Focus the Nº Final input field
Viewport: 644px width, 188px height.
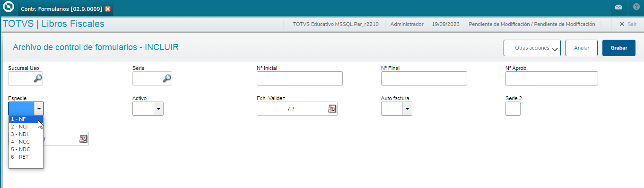424,79
